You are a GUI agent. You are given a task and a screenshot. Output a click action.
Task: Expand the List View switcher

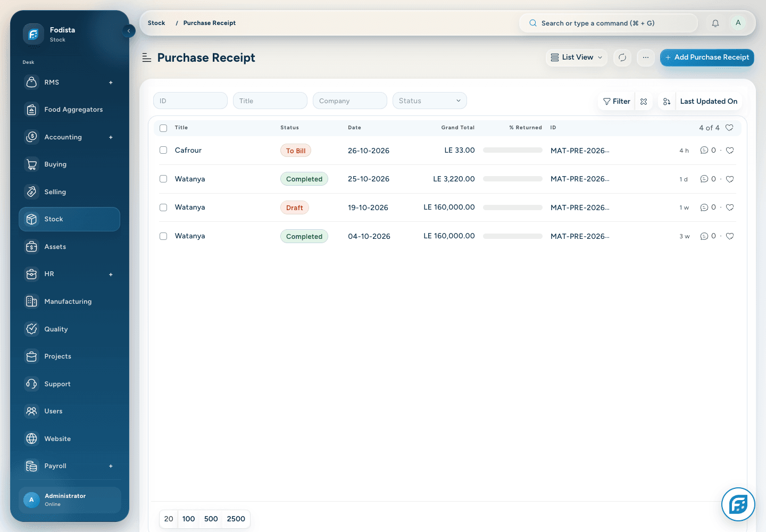[577, 57]
